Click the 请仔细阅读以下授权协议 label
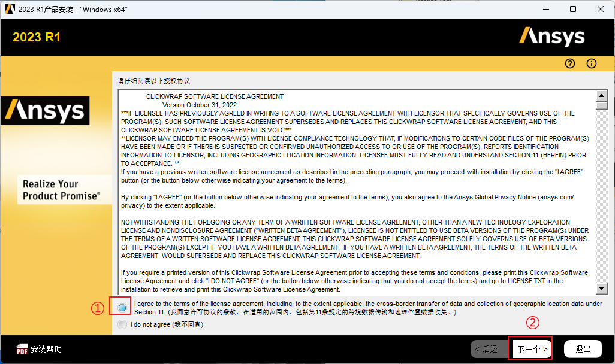The image size is (615, 364). click(x=155, y=81)
